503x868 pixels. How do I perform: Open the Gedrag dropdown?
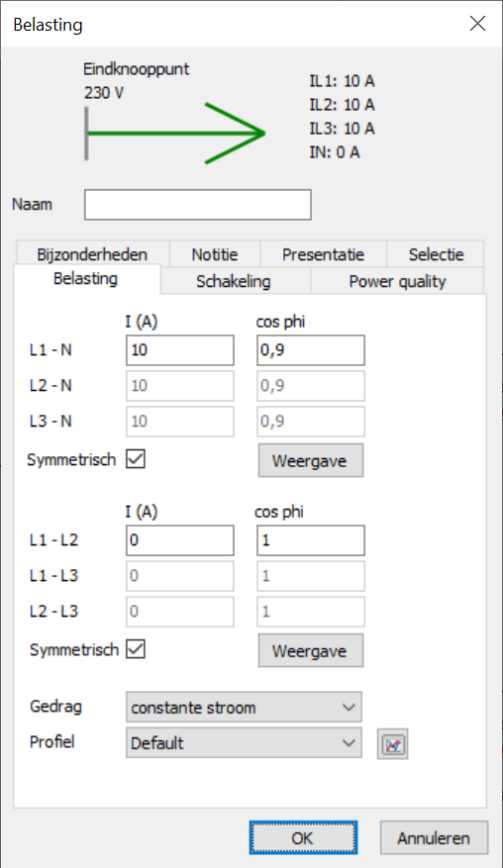click(244, 707)
